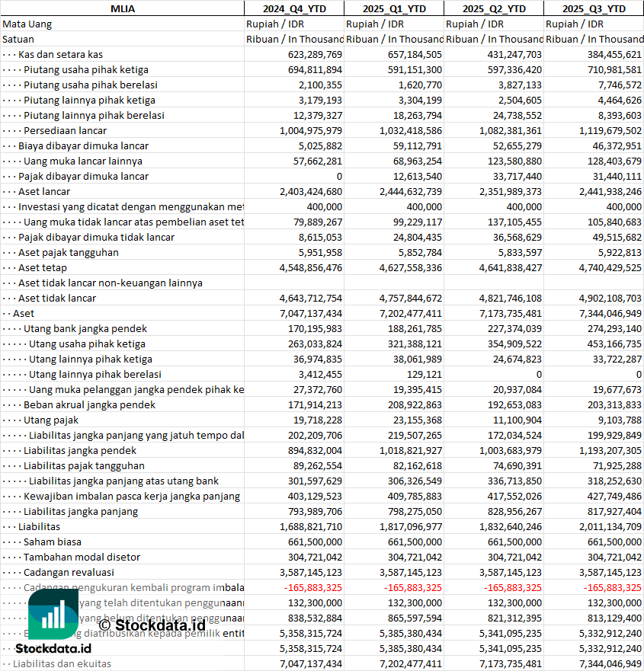Select Aset pajak tangguhan label
644x671 pixels.
[x=69, y=252]
